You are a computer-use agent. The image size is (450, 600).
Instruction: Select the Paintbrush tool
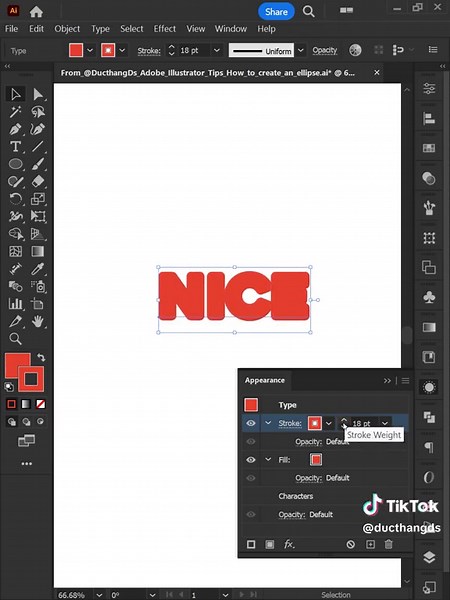click(x=38, y=164)
